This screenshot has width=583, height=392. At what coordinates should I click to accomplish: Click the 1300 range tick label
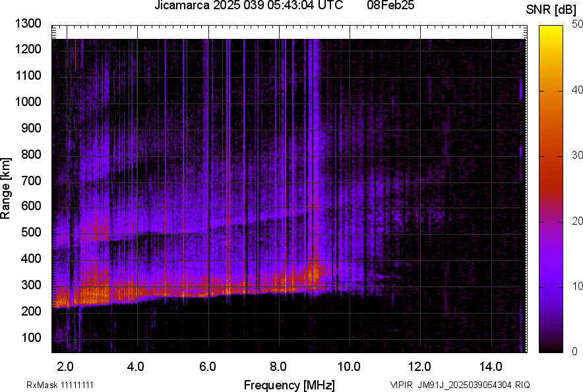point(28,24)
